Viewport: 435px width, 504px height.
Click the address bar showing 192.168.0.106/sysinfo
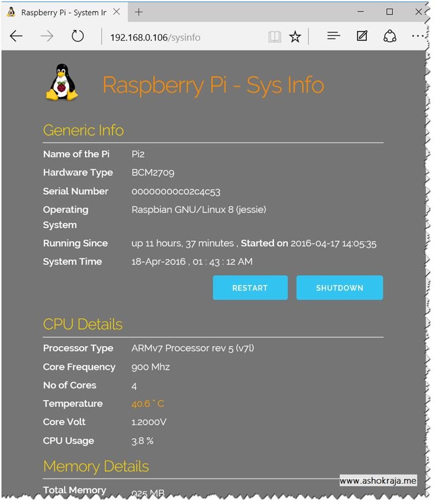pyautogui.click(x=155, y=38)
